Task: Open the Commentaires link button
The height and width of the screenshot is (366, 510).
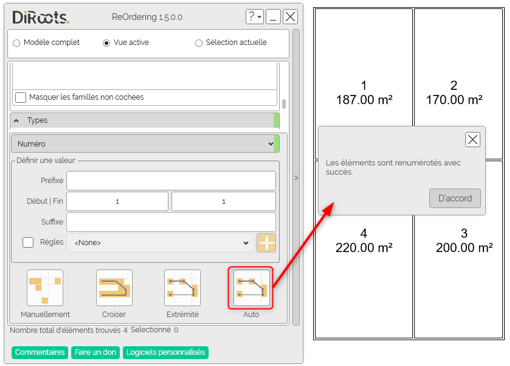Action: 40,352
